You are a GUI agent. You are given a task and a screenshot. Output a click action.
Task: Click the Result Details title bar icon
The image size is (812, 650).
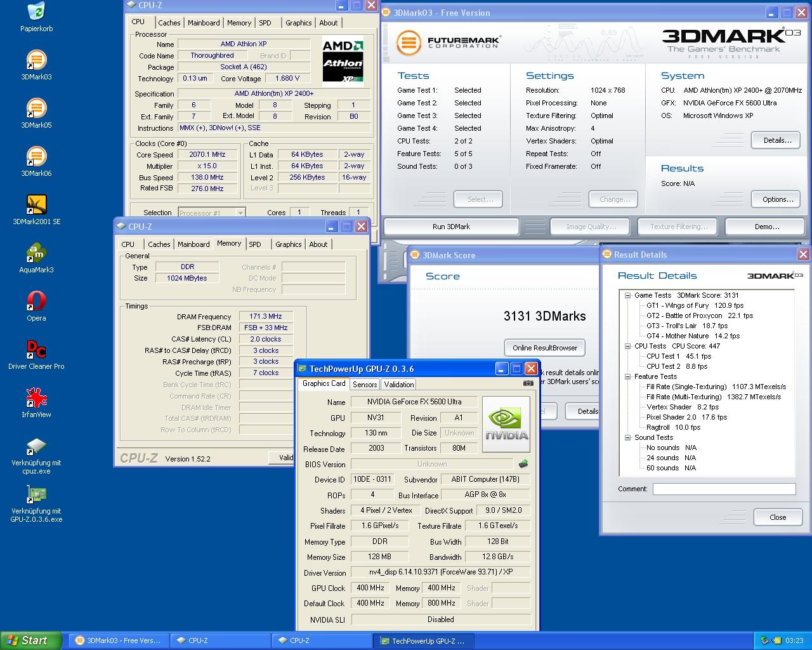[607, 255]
